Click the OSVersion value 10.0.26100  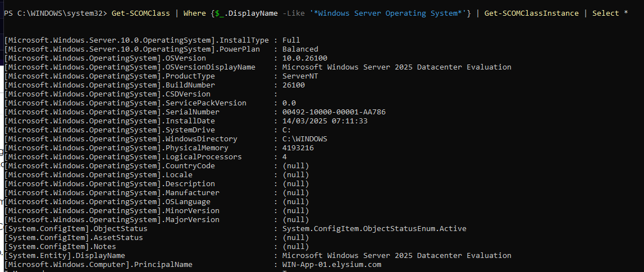(304, 58)
